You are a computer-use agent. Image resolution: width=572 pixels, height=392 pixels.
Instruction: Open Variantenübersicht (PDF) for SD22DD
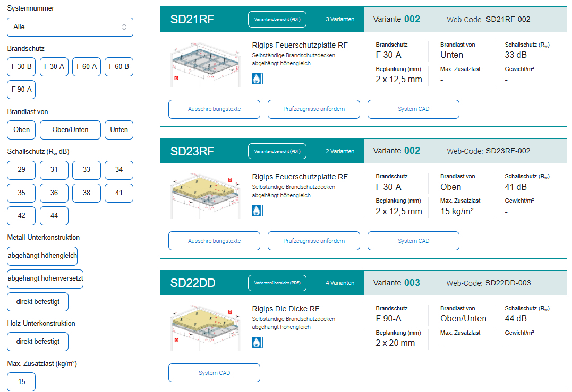click(x=277, y=283)
